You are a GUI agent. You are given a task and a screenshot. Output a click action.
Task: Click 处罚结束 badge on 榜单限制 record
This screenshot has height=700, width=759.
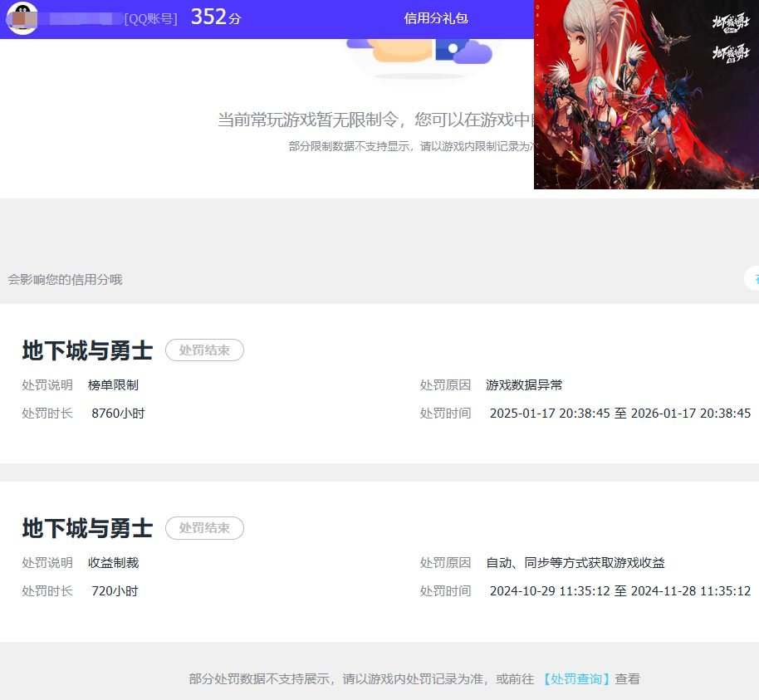coord(204,350)
